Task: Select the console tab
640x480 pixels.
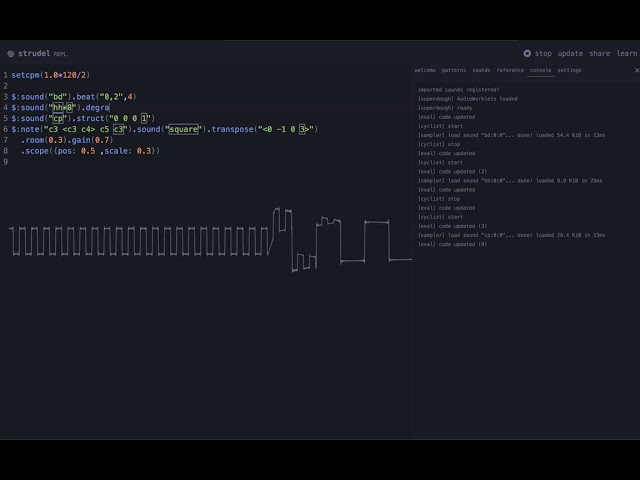Action: (x=540, y=70)
